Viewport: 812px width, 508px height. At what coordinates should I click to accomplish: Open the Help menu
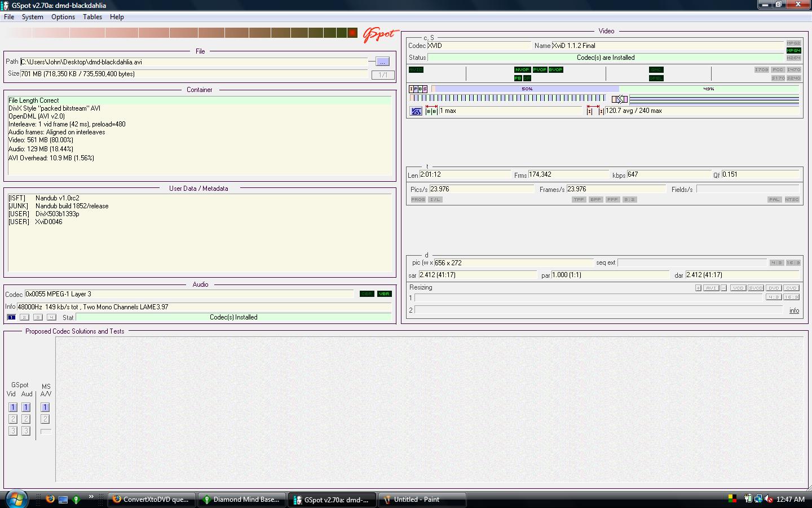(x=117, y=17)
